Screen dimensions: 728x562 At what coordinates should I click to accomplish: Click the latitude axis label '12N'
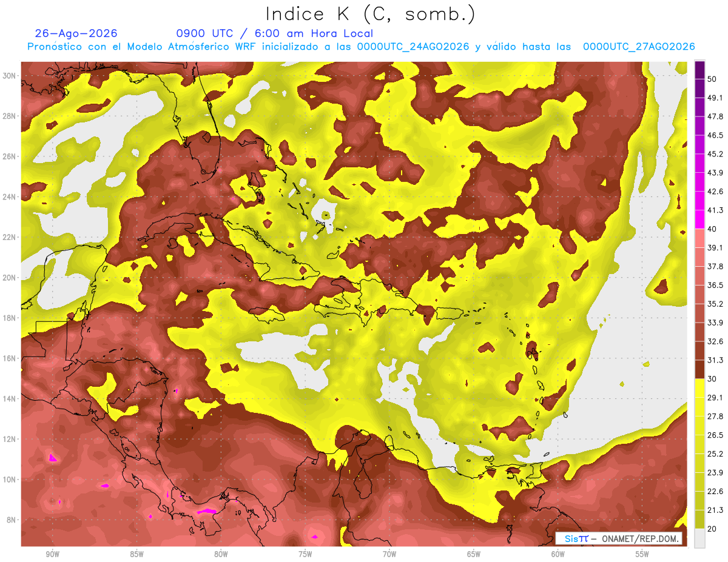(10, 439)
